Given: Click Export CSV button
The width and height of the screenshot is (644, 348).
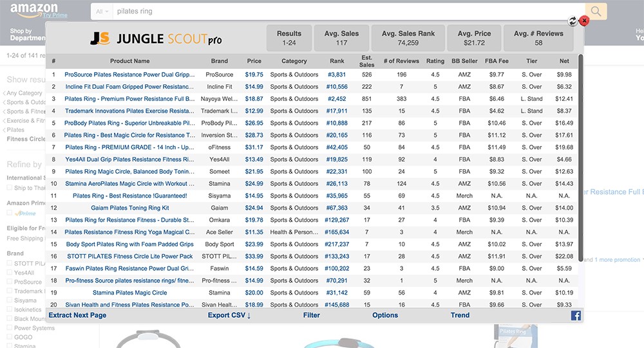Looking at the screenshot, I should tap(229, 315).
